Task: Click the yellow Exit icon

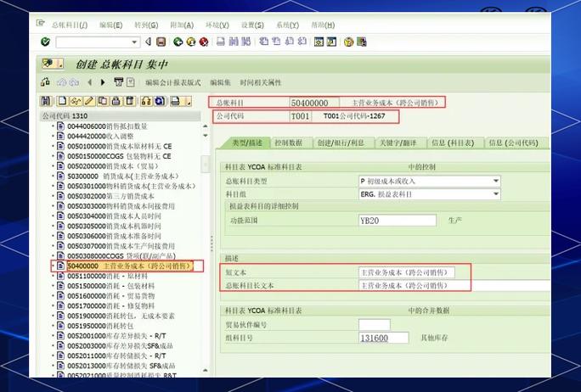Action: pos(191,42)
